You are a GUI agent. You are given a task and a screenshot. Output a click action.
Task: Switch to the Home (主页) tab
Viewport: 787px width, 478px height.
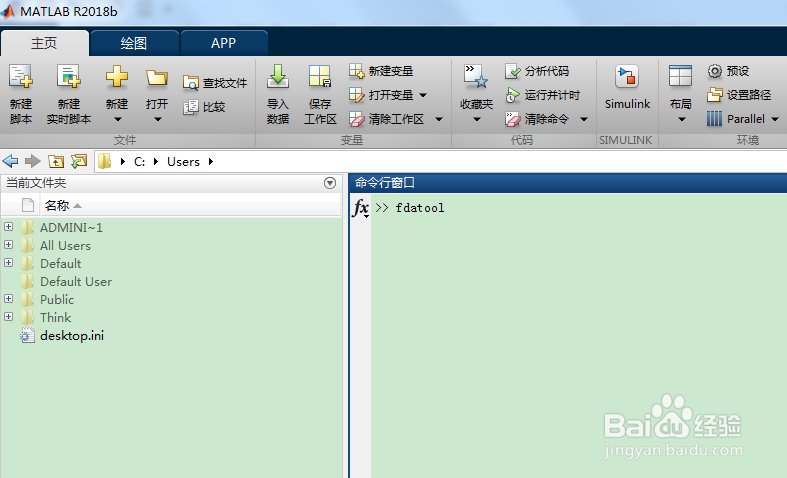pyautogui.click(x=45, y=43)
